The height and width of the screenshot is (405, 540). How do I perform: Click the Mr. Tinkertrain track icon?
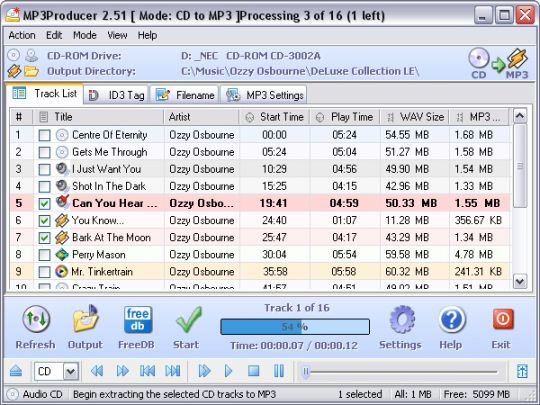[62, 272]
